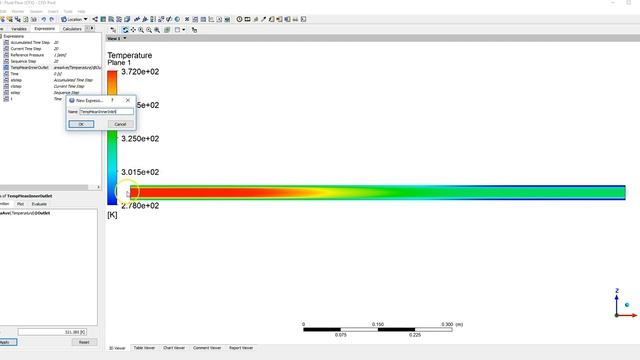Open the Insert menu
Screen dimensions: 640x360
[53, 11]
